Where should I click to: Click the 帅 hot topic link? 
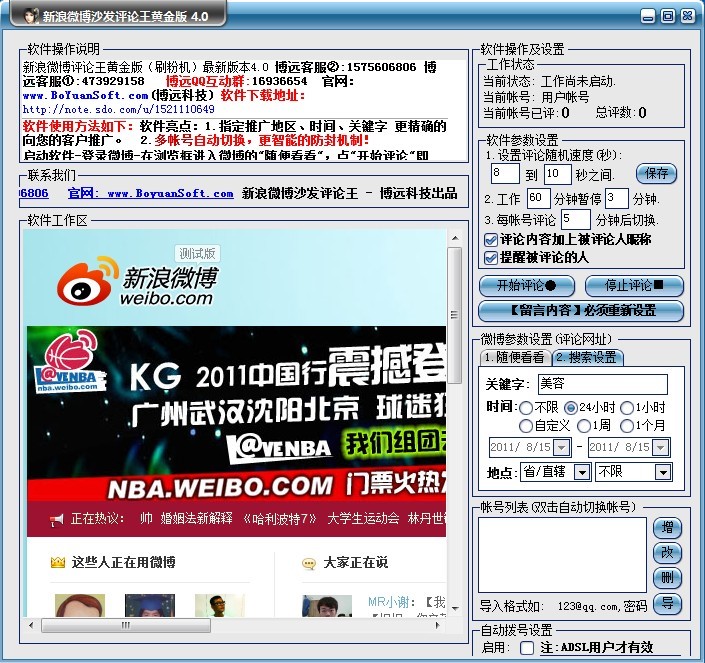click(146, 519)
